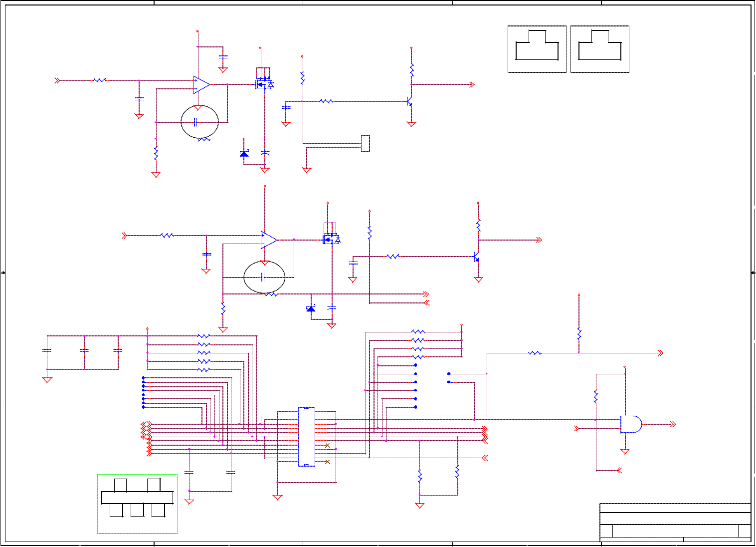Viewport: 756px width, 547px height.
Task: Select the small blue connector rectangle
Action: click(365, 143)
